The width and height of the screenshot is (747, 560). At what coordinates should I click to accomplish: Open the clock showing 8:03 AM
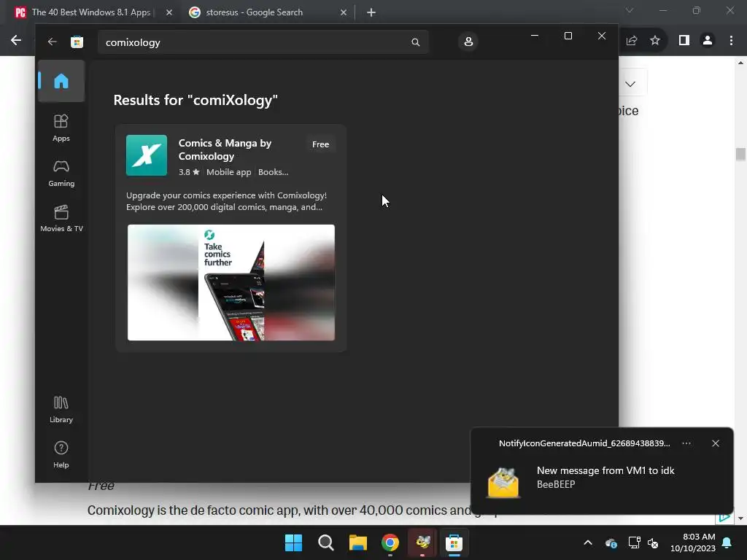(x=693, y=542)
